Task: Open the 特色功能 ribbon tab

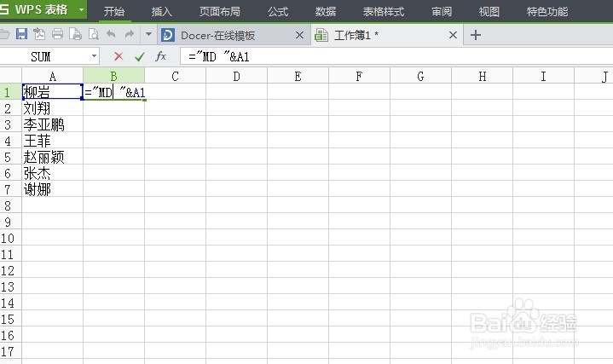Action: tap(547, 12)
